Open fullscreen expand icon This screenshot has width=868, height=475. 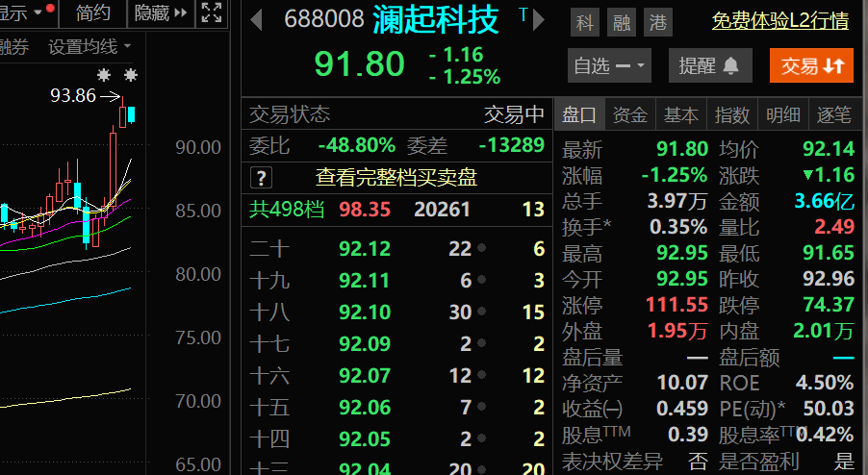[x=212, y=12]
